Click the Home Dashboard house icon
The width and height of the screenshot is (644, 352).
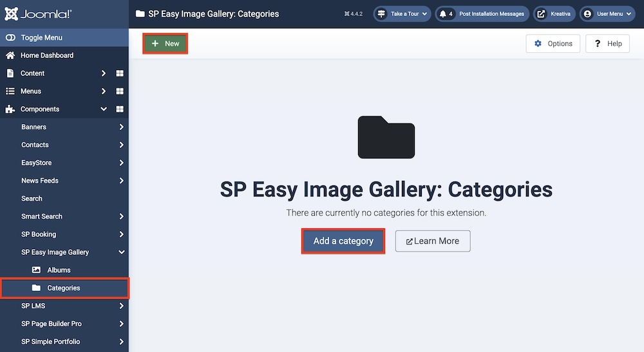(10, 55)
